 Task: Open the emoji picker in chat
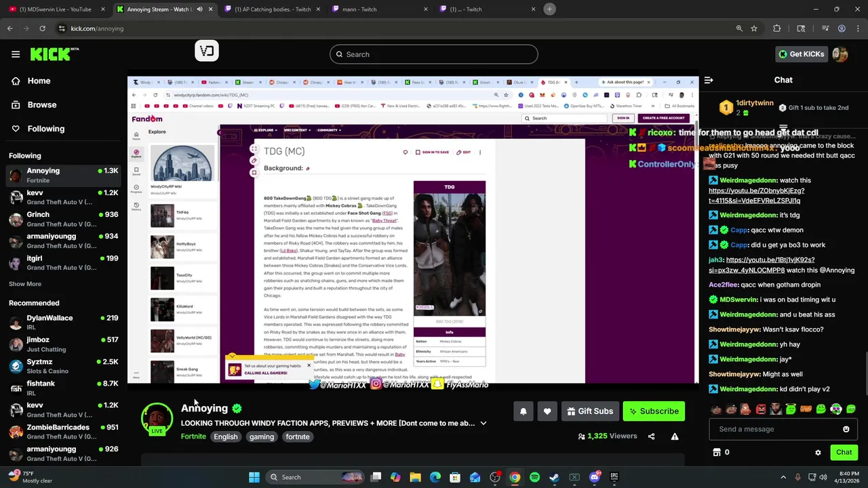click(846, 429)
